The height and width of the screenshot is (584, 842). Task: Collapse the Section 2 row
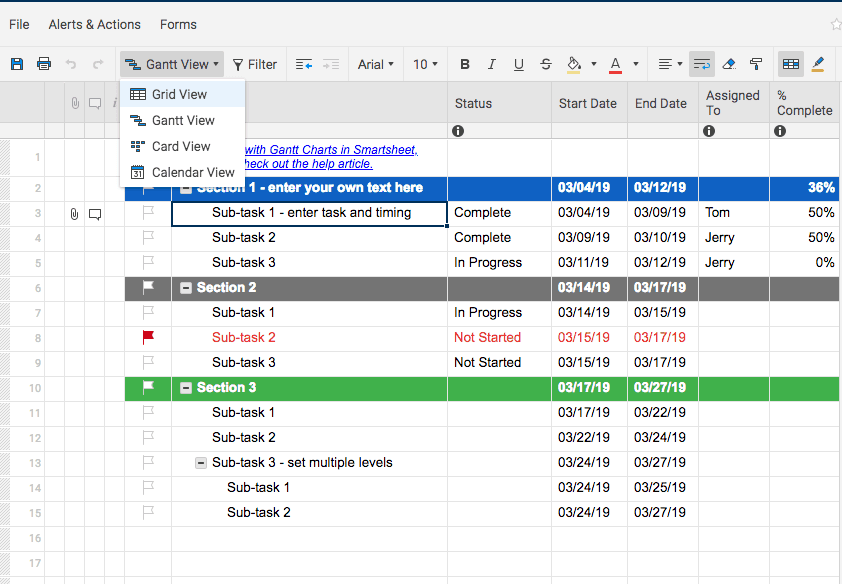click(186, 288)
